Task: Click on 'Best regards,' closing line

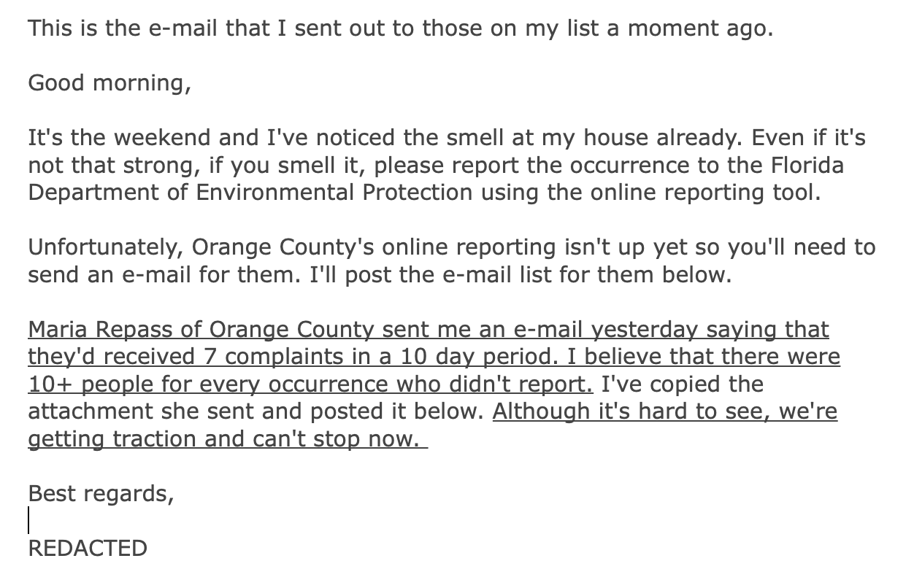Action: point(101,494)
